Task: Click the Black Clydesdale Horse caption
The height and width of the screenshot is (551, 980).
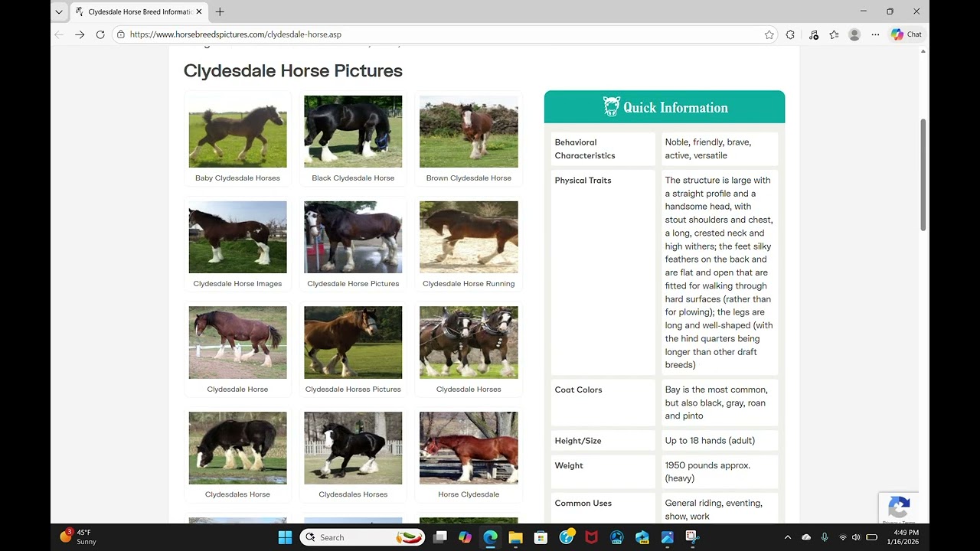Action: click(x=353, y=178)
